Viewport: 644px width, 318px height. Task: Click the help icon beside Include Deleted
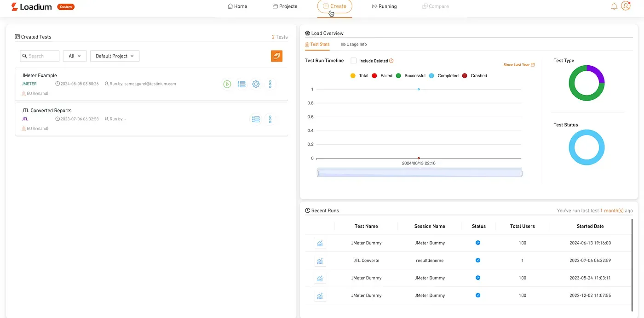pos(391,61)
